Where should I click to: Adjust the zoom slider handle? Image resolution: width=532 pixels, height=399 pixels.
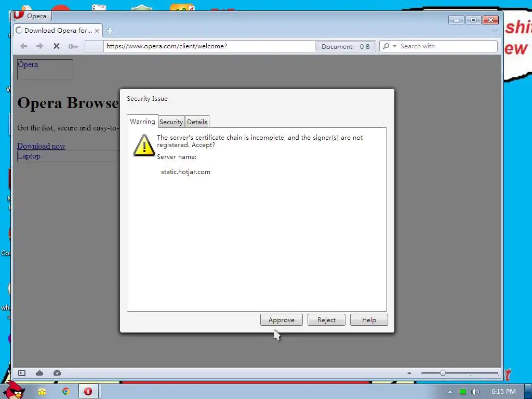(443, 373)
